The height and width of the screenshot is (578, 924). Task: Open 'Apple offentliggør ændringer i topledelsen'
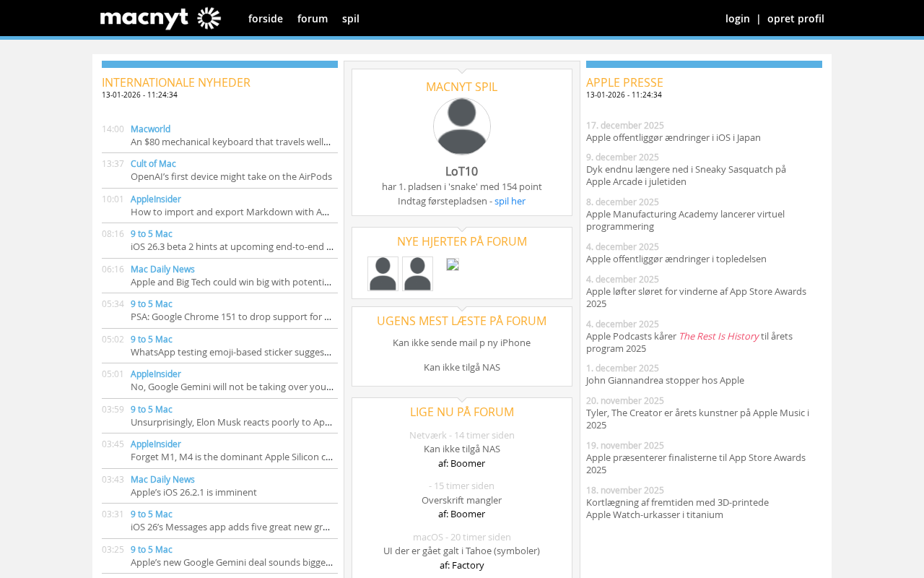(x=676, y=259)
